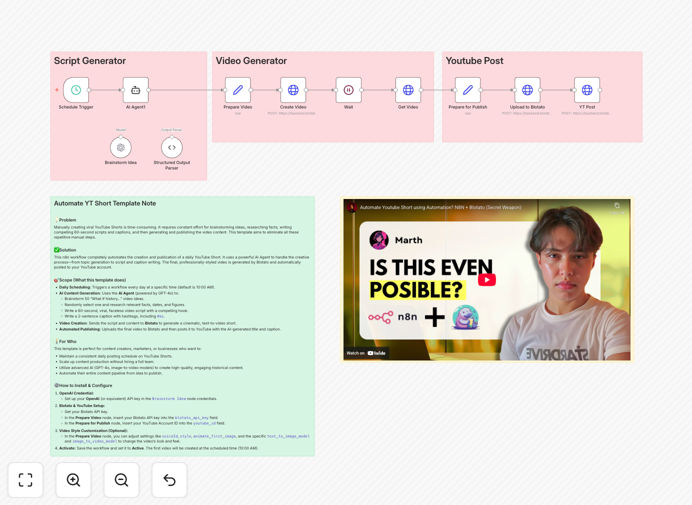Viewport: 692px width, 505px height.
Task: Click the Upload to Blotato label text
Action: click(527, 107)
